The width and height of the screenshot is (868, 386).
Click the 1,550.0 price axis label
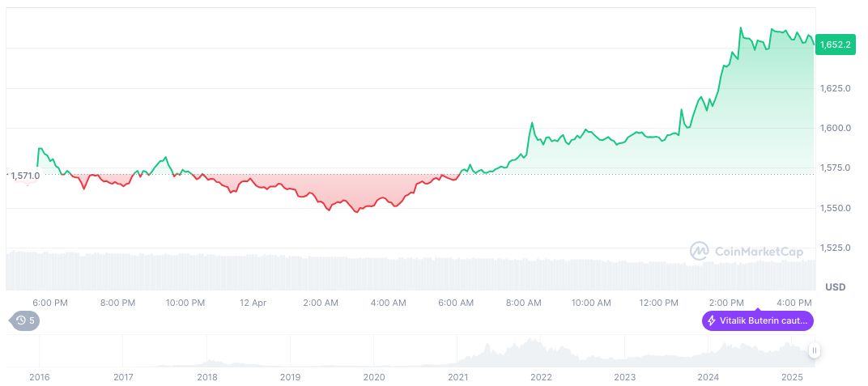pos(834,208)
